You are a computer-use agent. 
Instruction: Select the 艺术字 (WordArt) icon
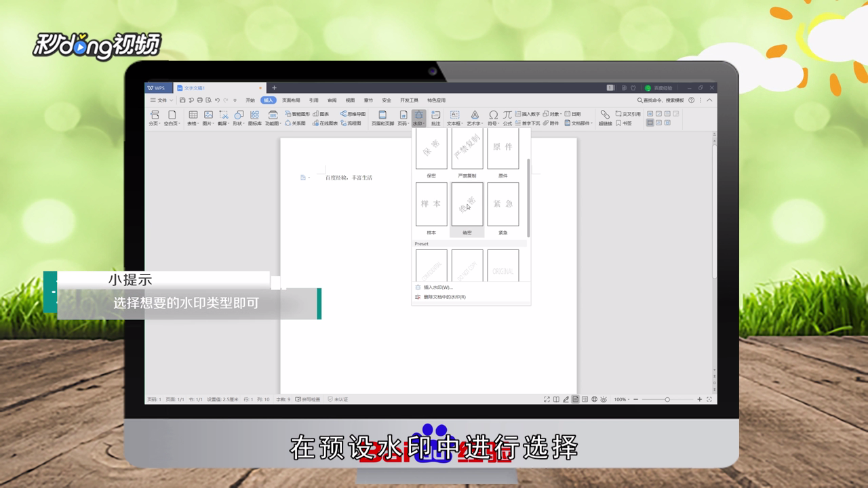tap(473, 117)
